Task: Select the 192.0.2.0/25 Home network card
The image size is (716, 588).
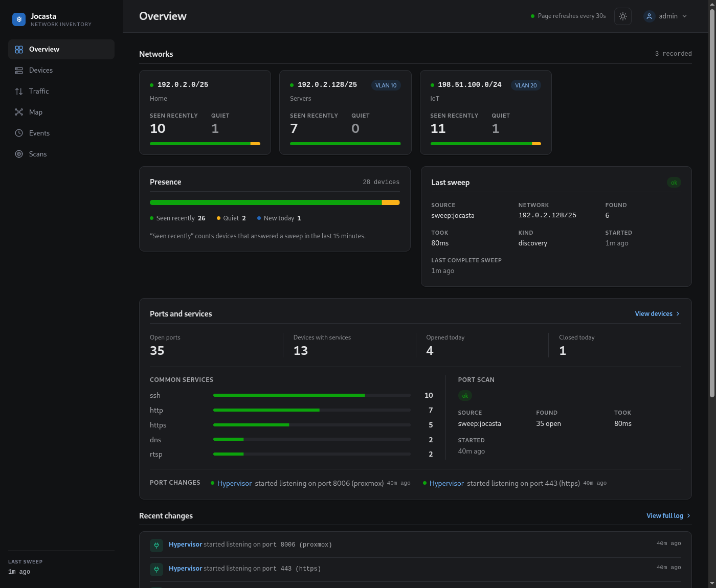Action: click(205, 112)
